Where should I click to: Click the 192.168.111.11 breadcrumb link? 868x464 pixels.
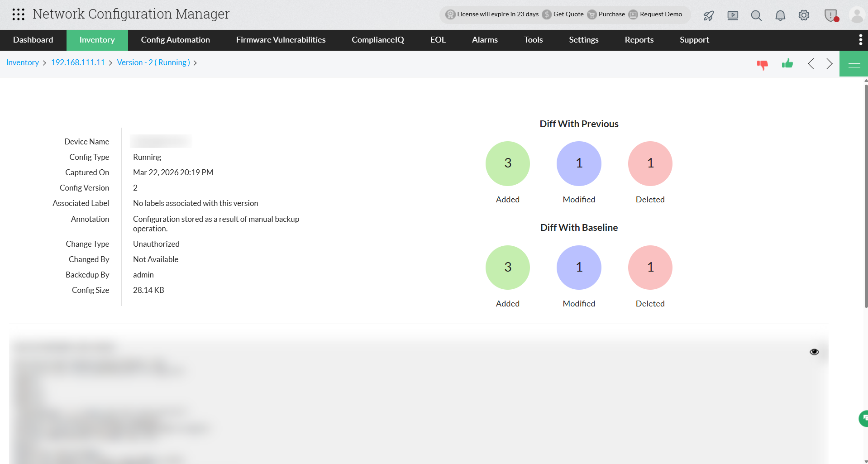pos(78,62)
